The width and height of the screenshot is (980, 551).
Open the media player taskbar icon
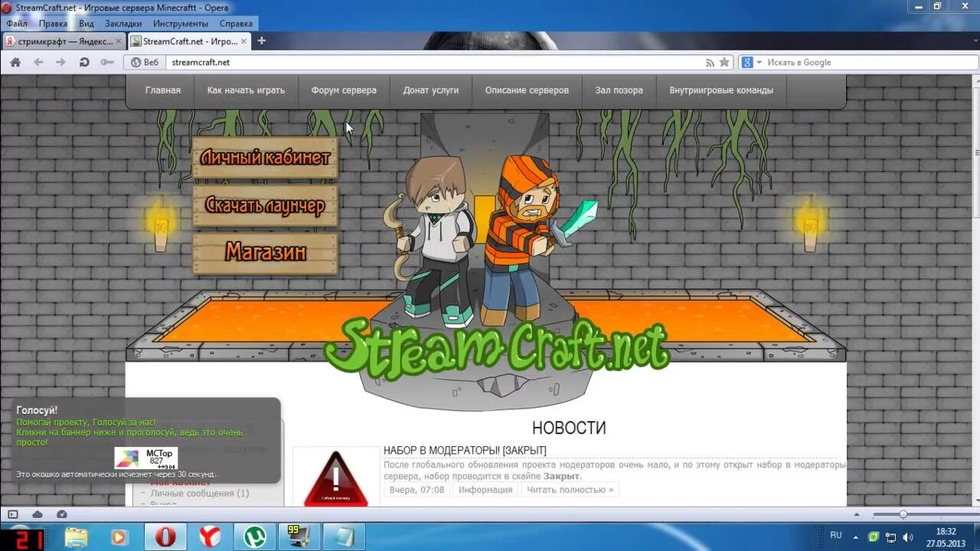tap(119, 537)
